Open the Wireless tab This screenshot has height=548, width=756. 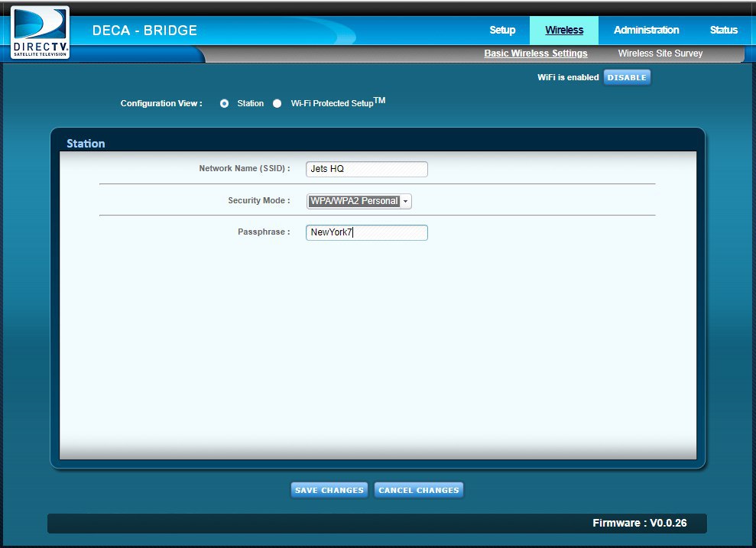pyautogui.click(x=564, y=30)
